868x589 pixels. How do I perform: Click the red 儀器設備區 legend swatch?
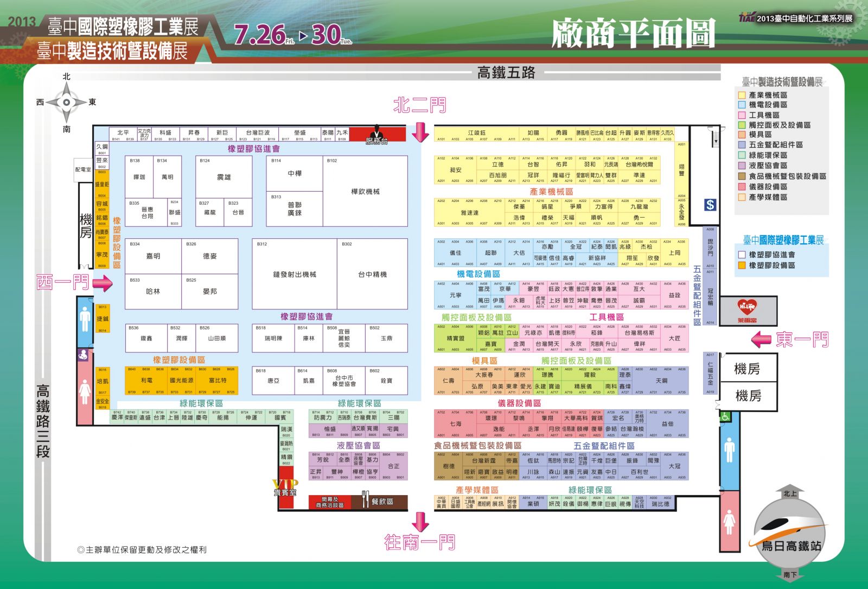[742, 187]
